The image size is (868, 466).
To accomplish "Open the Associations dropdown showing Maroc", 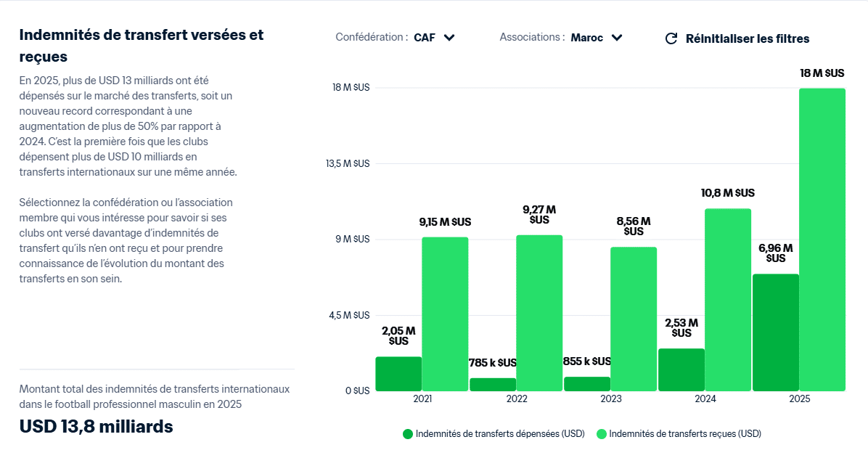I will pyautogui.click(x=595, y=37).
